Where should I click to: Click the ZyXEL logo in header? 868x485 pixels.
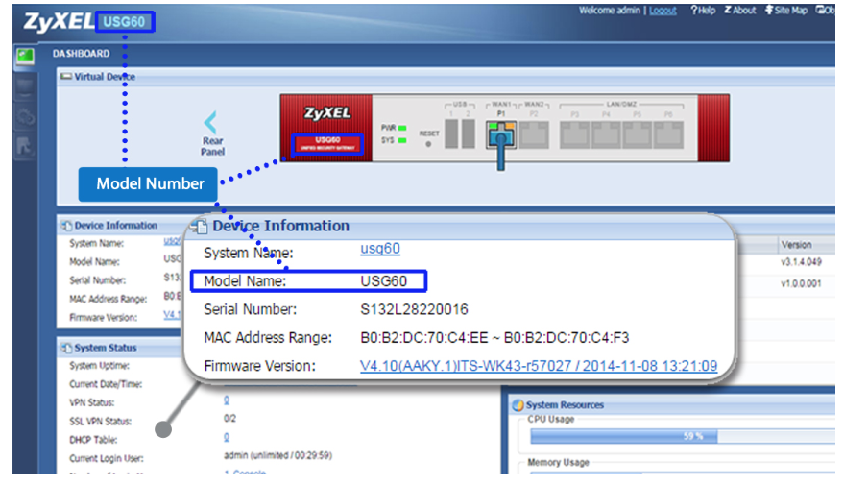click(x=59, y=21)
